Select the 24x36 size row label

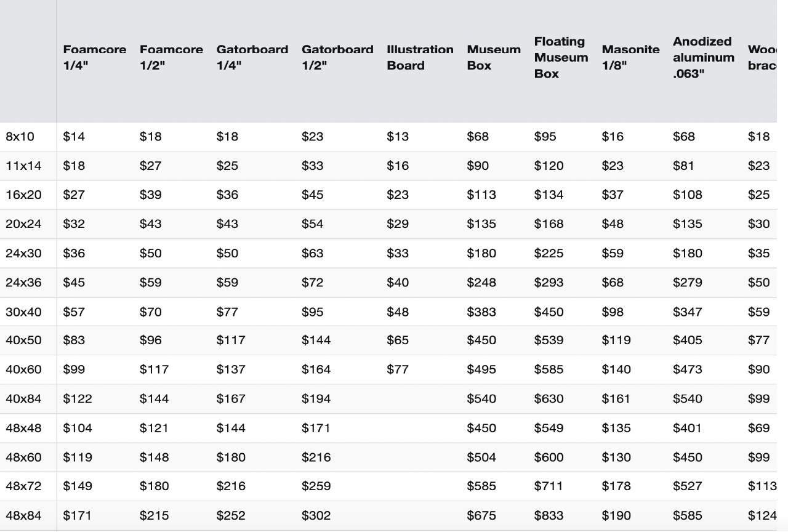pos(23,283)
